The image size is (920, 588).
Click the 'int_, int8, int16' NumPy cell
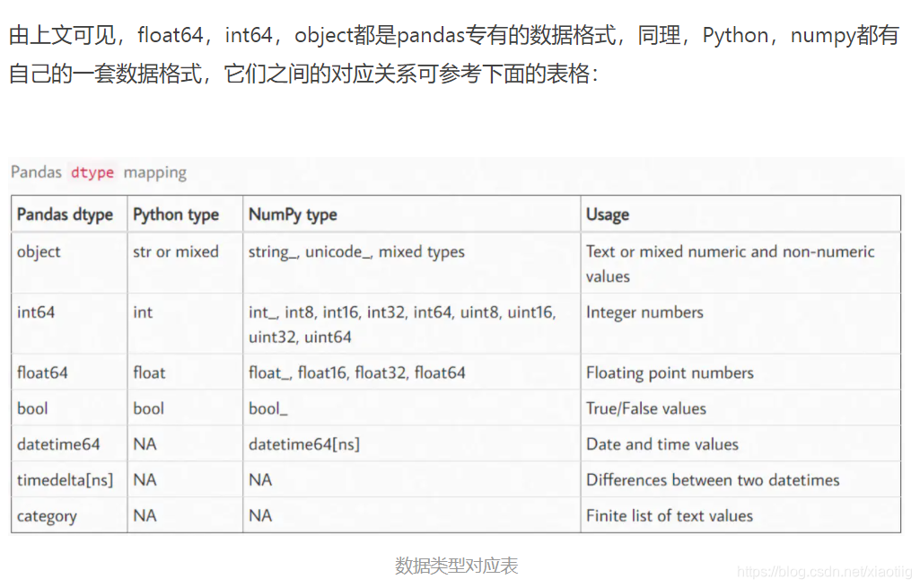(x=412, y=324)
